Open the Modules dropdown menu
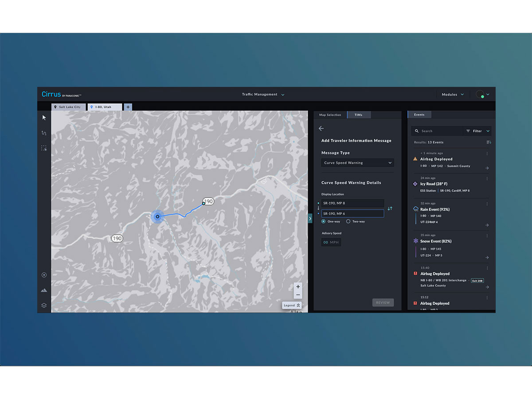 [453, 94]
